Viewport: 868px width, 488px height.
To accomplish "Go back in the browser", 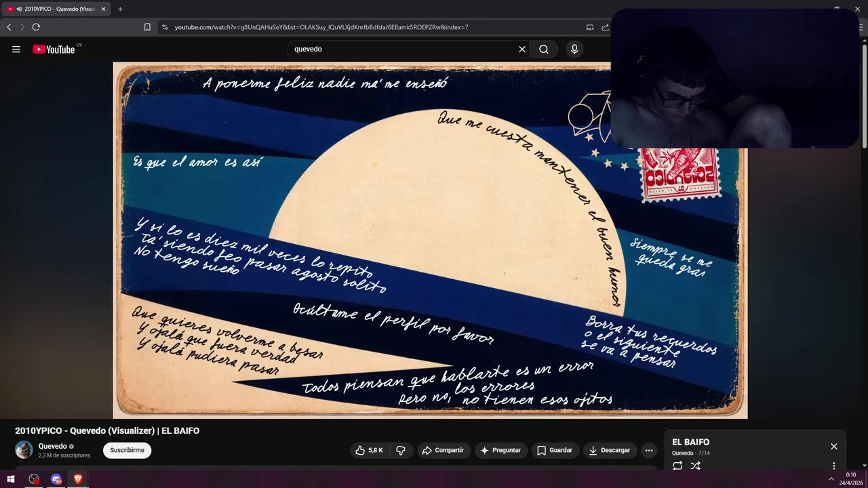I will pyautogui.click(x=9, y=27).
